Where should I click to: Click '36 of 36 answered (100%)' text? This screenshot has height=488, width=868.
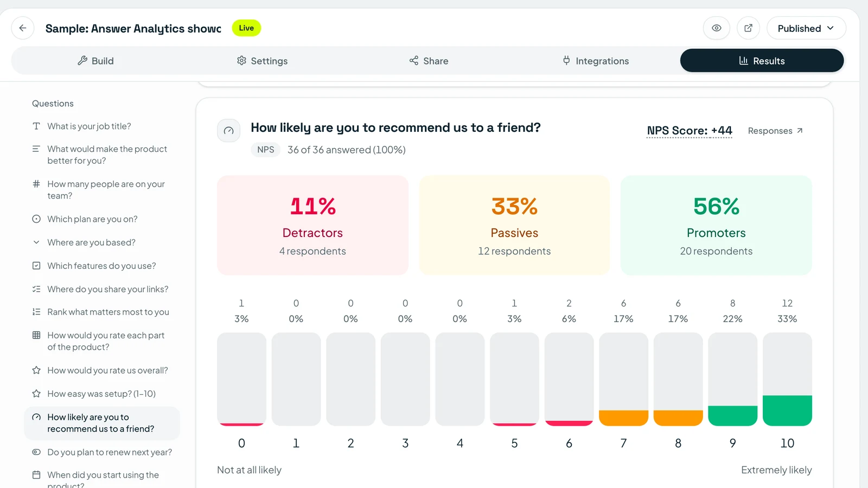(347, 150)
